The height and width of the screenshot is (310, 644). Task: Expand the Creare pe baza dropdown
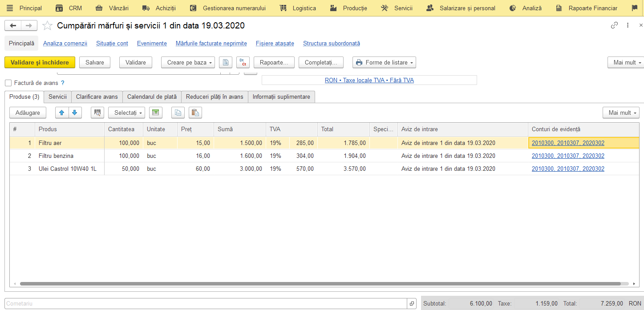[188, 62]
